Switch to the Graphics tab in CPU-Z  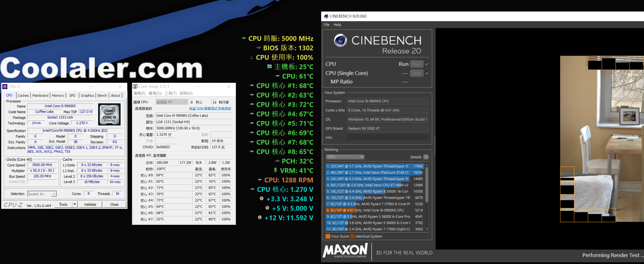(x=87, y=95)
